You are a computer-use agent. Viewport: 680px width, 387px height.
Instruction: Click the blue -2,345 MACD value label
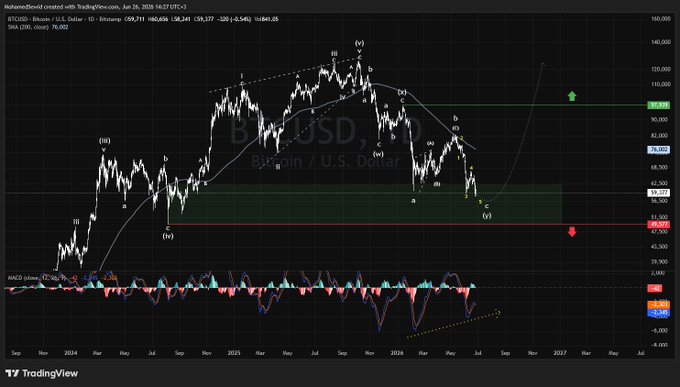click(659, 312)
